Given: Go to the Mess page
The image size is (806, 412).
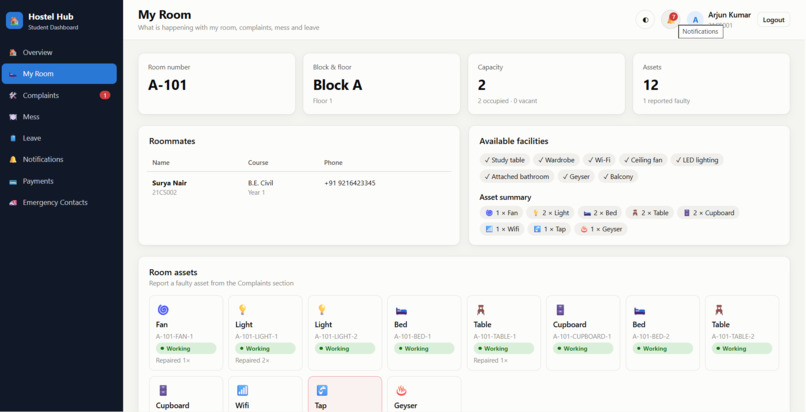Looking at the screenshot, I should point(59,117).
